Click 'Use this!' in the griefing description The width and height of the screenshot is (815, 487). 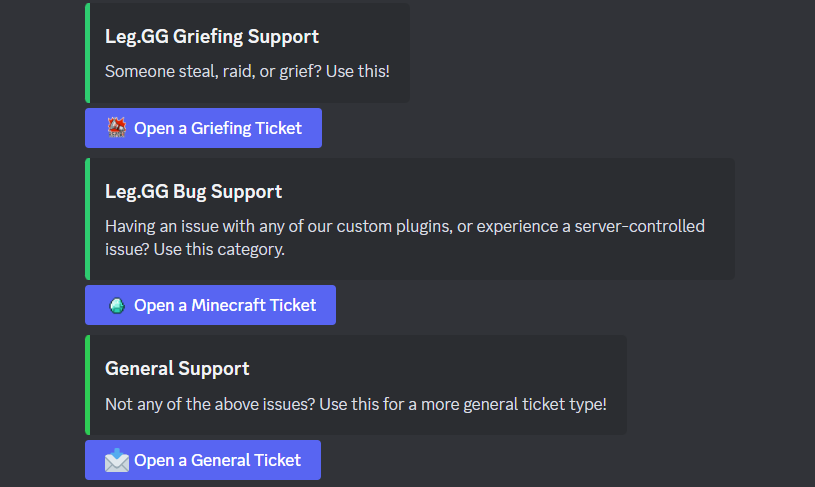pos(358,71)
